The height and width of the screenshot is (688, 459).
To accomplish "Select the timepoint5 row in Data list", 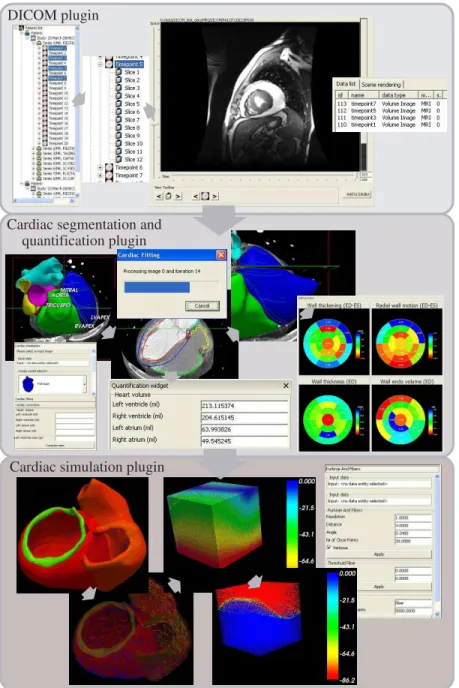I will [389, 111].
